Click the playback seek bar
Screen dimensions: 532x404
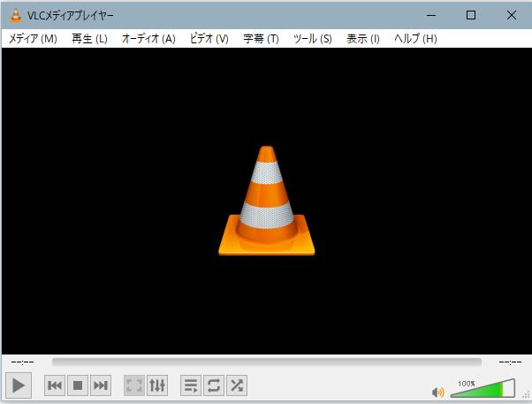click(x=266, y=362)
